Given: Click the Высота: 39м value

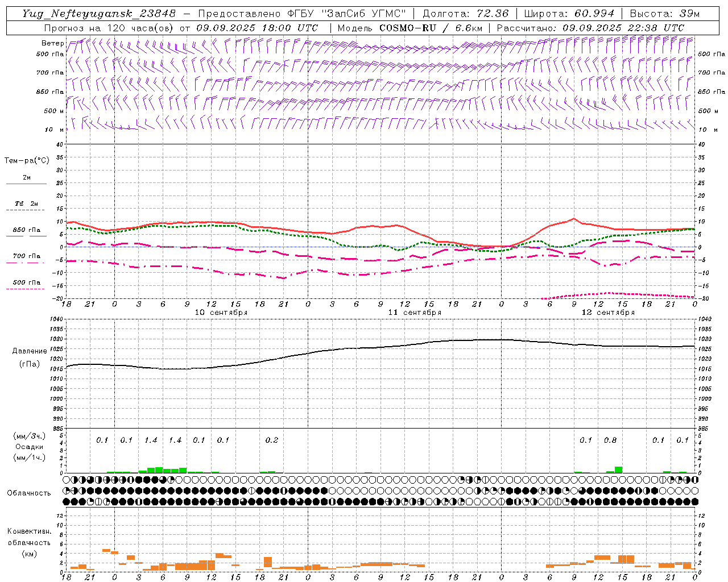Looking at the screenshot, I should [665, 14].
